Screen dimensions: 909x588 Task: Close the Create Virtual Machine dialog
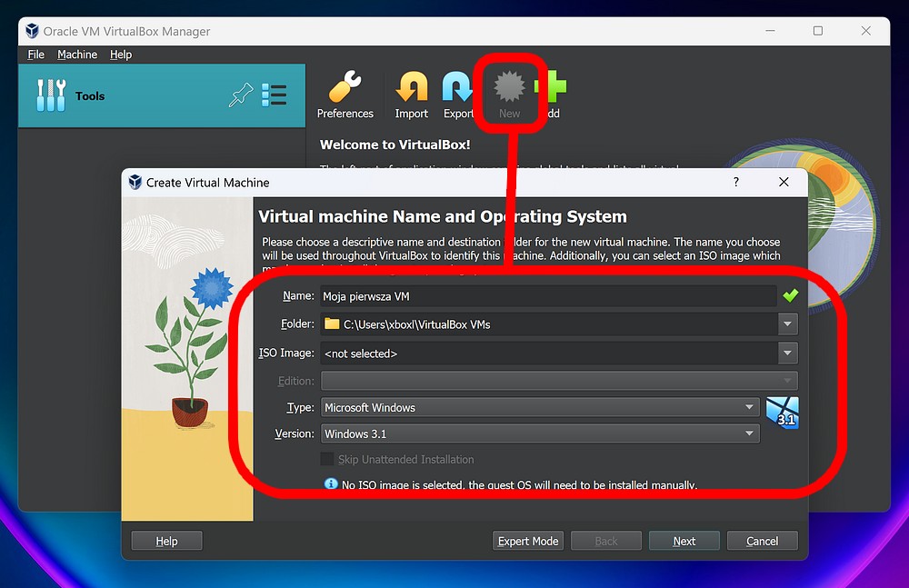tap(784, 182)
